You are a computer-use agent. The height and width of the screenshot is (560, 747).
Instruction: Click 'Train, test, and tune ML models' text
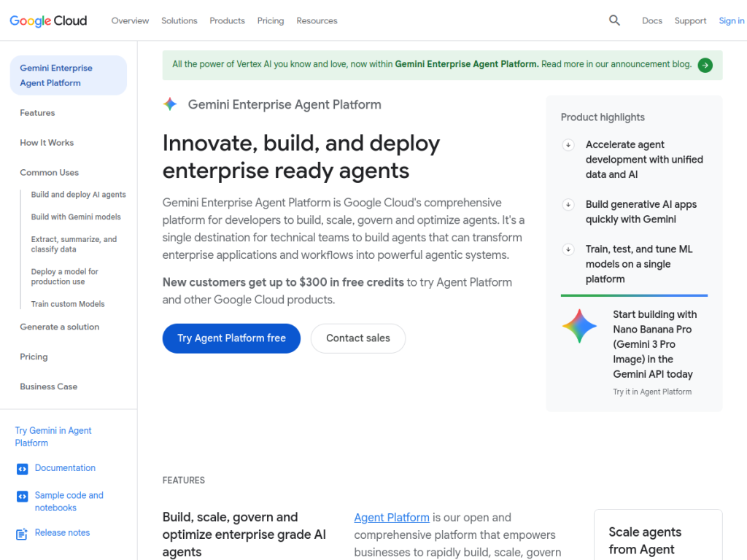click(x=639, y=264)
